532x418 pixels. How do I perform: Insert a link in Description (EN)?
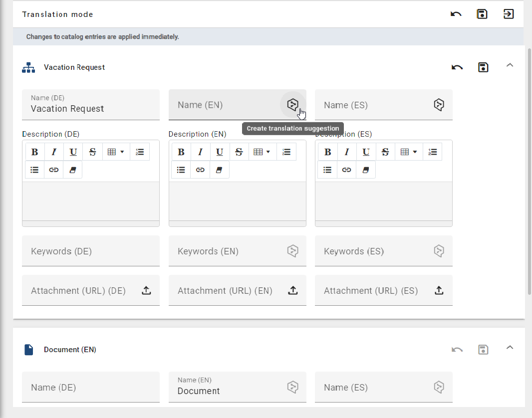click(200, 170)
